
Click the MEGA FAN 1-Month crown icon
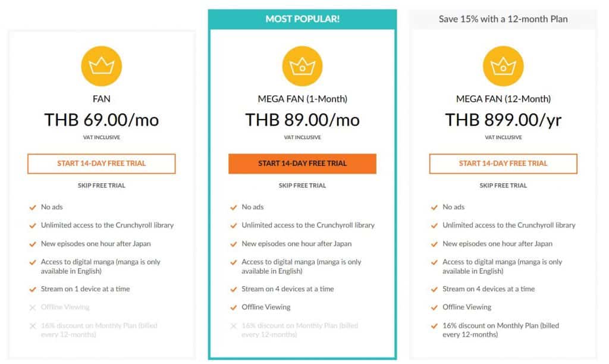[x=302, y=65]
